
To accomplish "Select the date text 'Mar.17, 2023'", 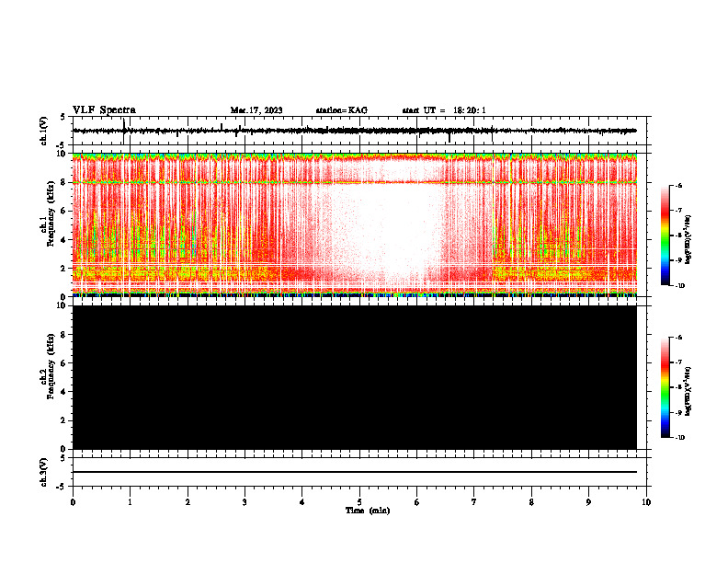I will tap(256, 110).
